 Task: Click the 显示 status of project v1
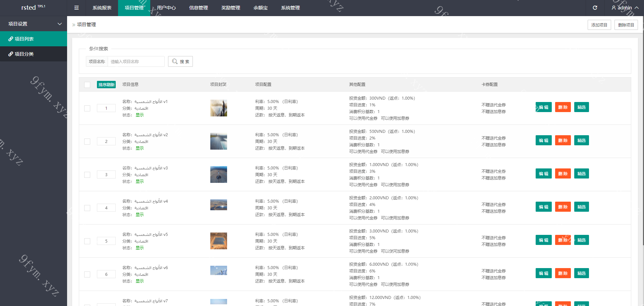pos(140,115)
